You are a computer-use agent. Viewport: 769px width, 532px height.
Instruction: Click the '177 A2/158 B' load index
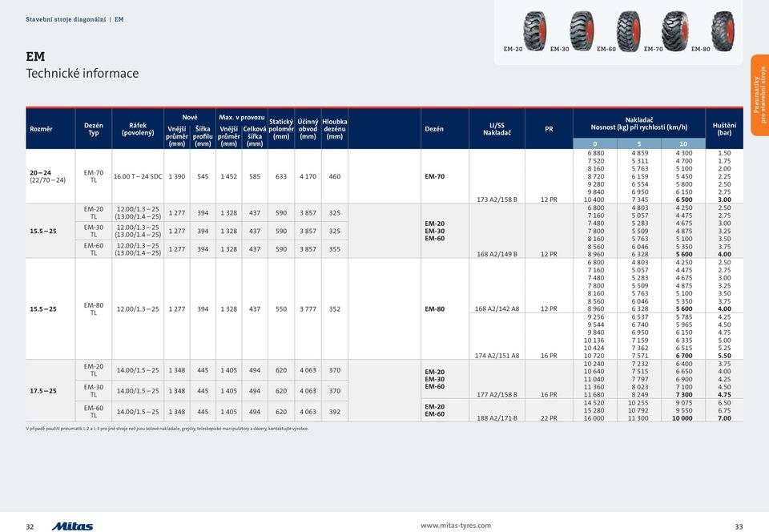coord(497,394)
